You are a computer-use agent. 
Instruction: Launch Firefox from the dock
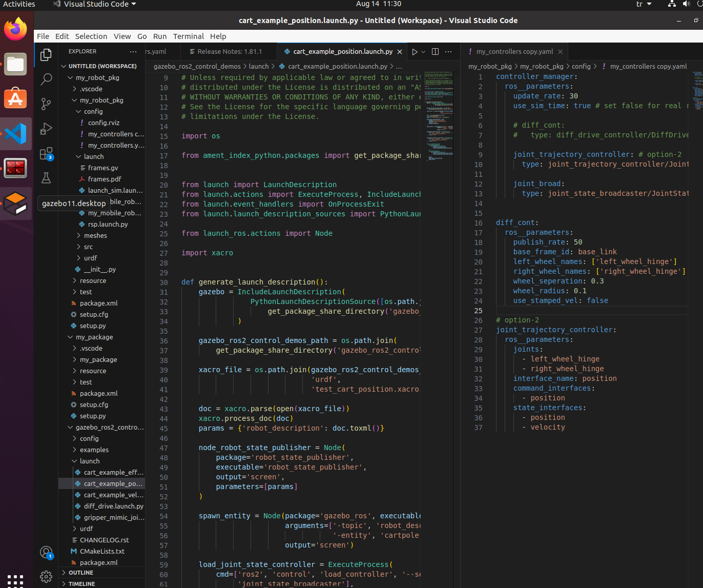coord(15,29)
